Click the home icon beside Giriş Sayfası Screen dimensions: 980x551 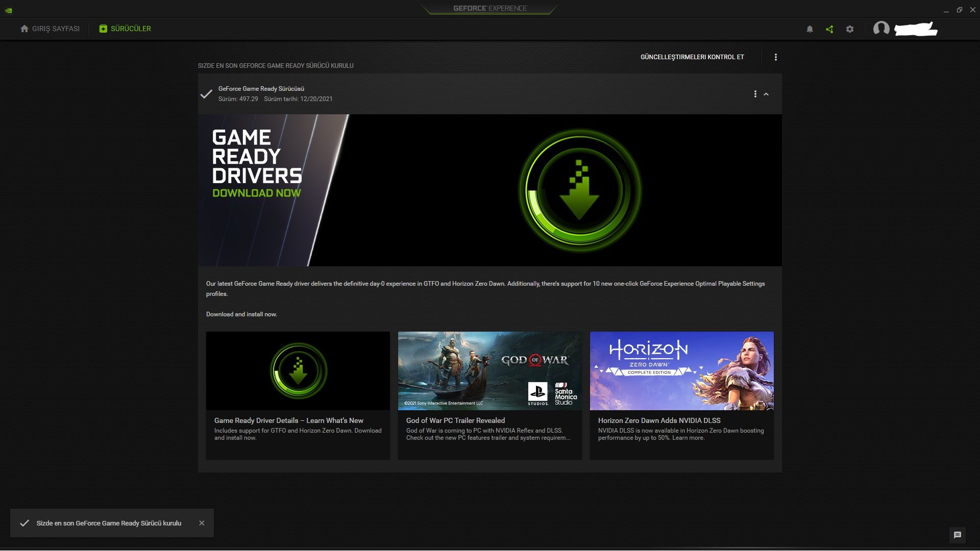tap(24, 29)
